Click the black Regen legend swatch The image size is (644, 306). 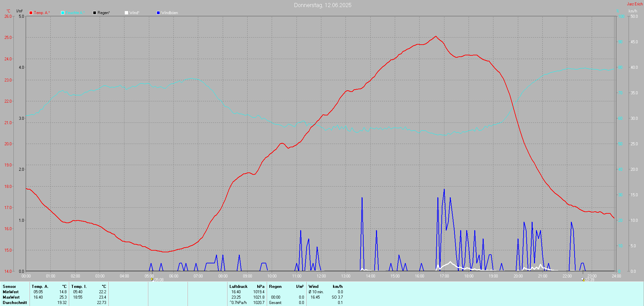[x=95, y=13]
